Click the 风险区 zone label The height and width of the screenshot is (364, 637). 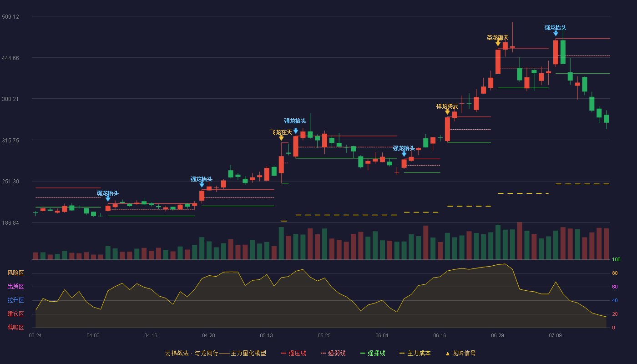16,273
